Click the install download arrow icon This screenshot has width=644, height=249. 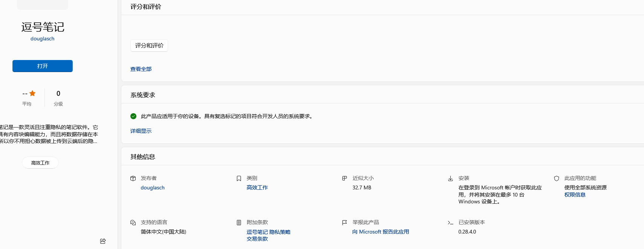pos(450,178)
